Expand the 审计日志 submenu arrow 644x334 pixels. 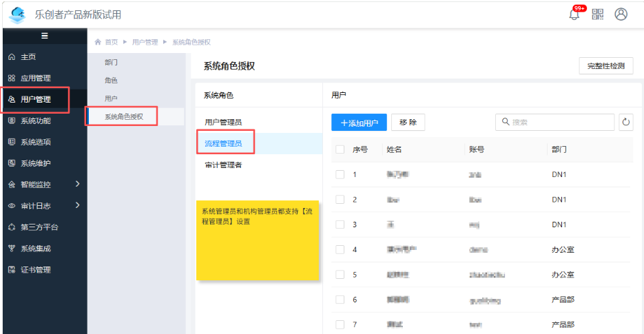(x=78, y=205)
